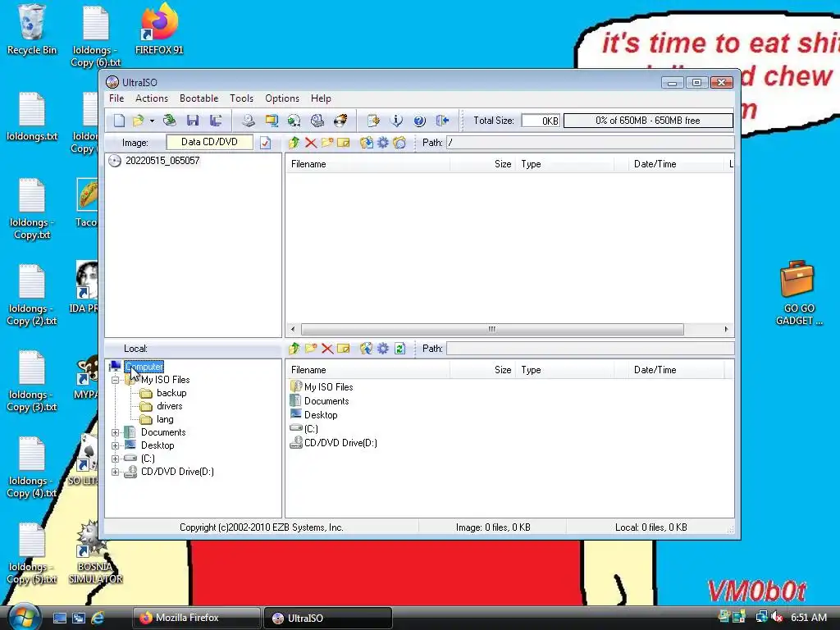
Task: Select the Computer node in Local tree
Action: click(x=144, y=367)
